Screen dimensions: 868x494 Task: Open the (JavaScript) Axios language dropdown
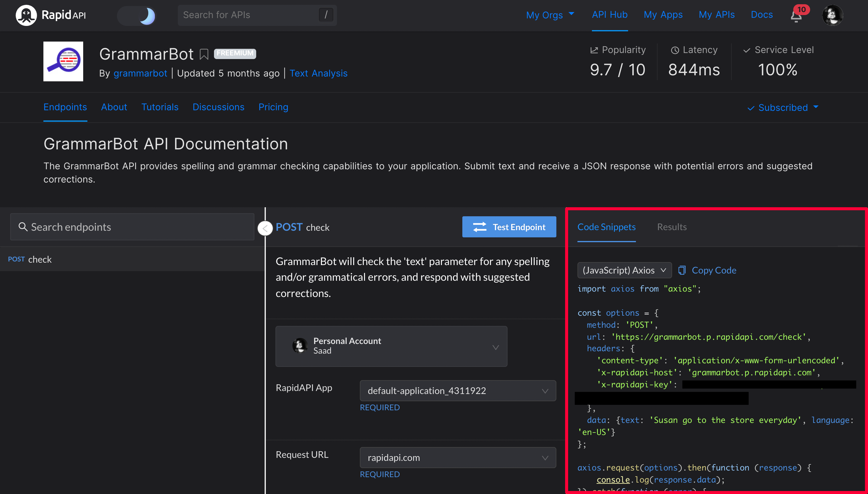coord(624,270)
